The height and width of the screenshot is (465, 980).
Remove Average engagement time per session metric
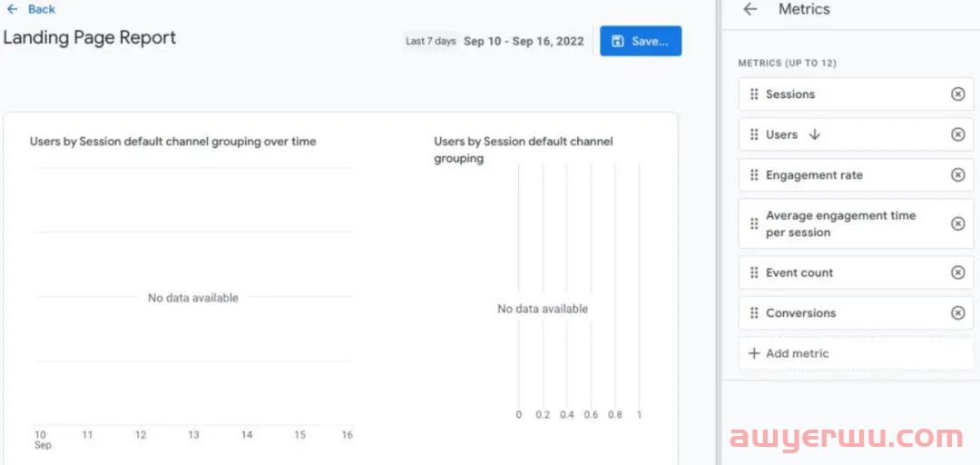[x=957, y=223]
